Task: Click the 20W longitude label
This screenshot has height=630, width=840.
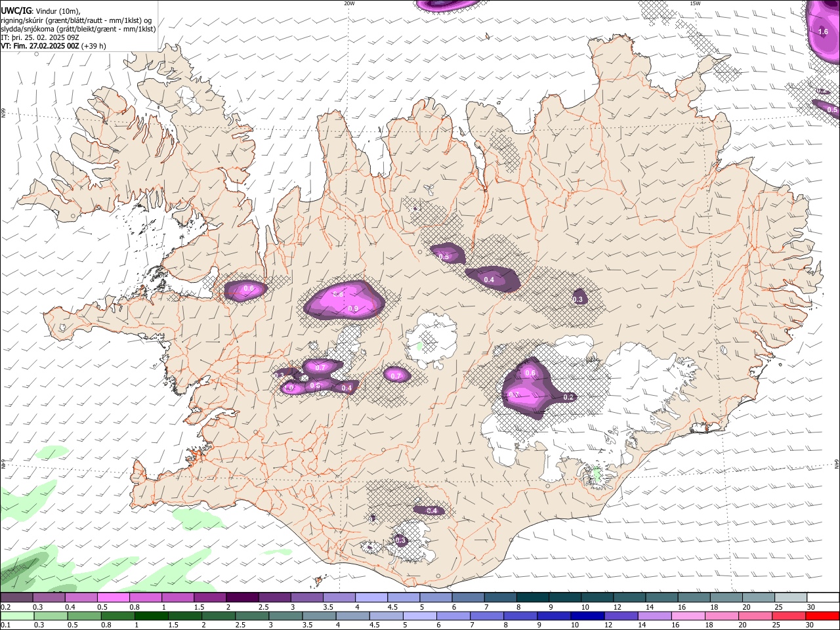Action: 349,3
